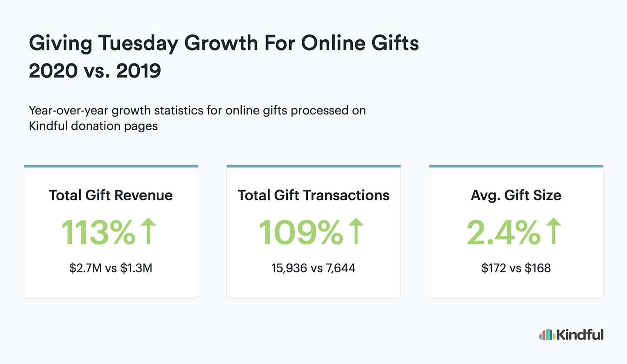Viewport: 627px width, 364px height.
Task: Click the blue bar atop the Transactions card
Action: pos(313,166)
